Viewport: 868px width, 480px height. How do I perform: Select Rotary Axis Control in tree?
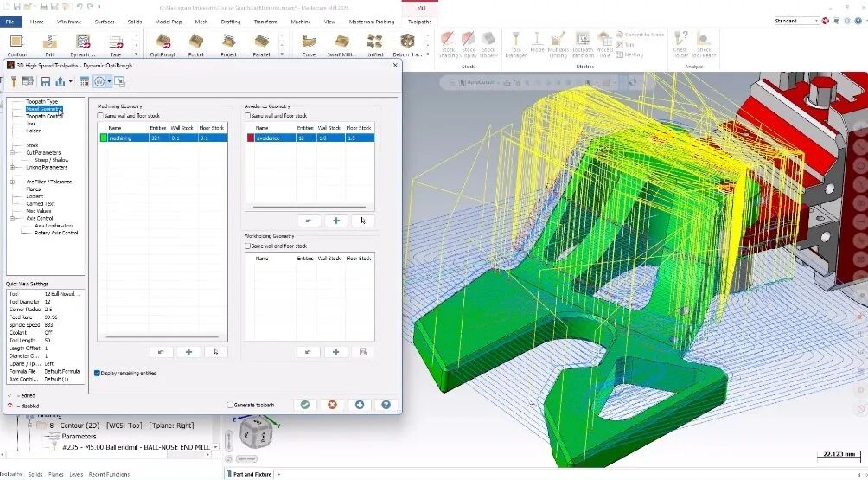click(56, 233)
